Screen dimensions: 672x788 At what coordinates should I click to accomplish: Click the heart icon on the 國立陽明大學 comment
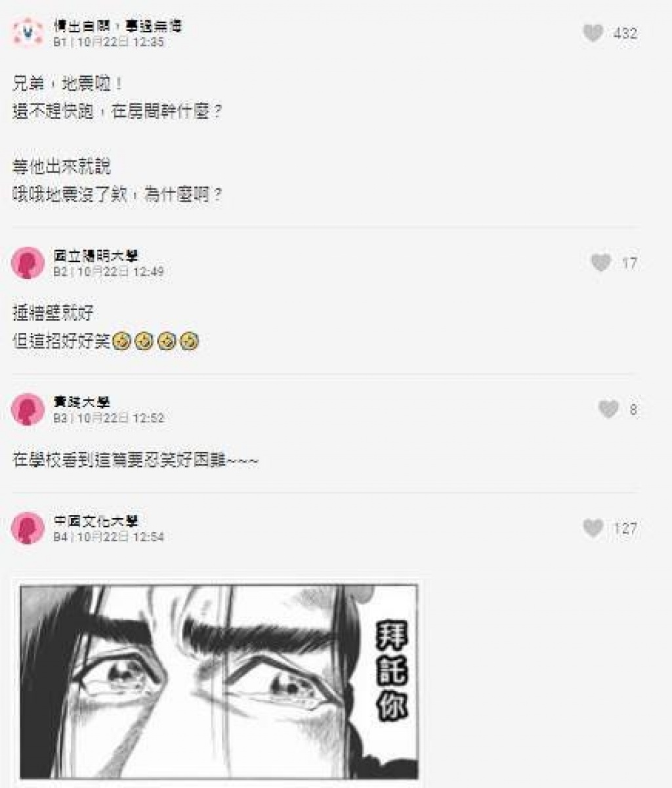click(x=600, y=263)
